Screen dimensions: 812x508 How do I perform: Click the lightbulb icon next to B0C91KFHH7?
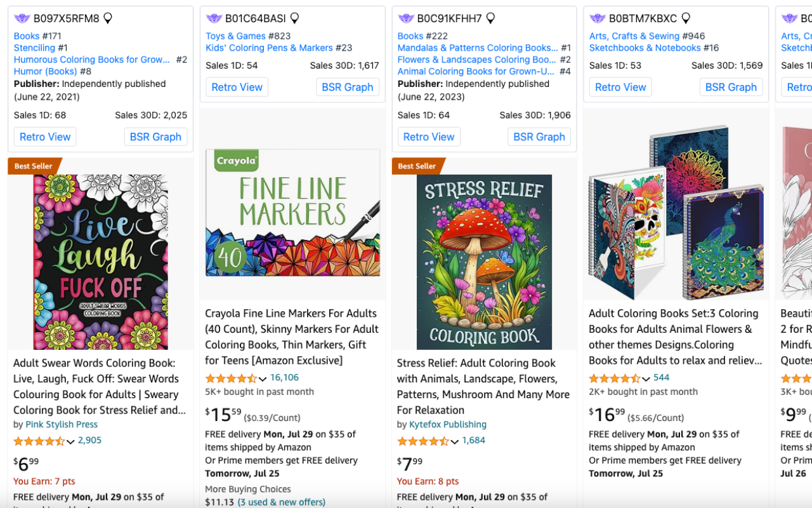coord(490,18)
